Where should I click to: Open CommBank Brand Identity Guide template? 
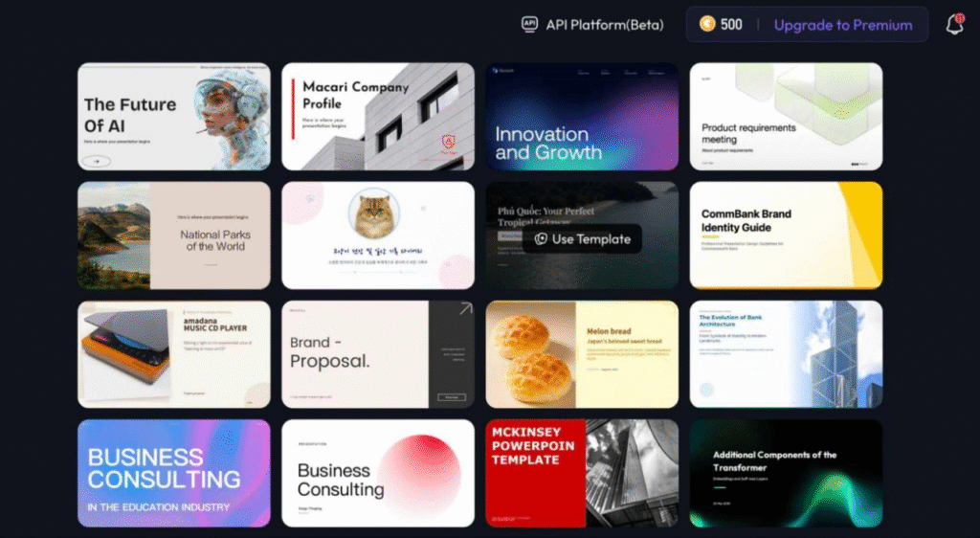coord(786,235)
